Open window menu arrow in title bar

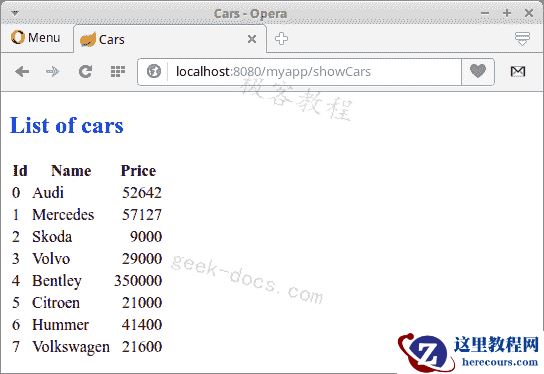tap(15, 13)
